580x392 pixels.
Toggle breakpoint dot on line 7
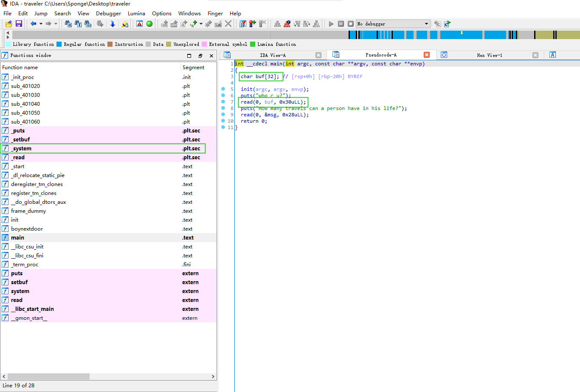(223, 102)
